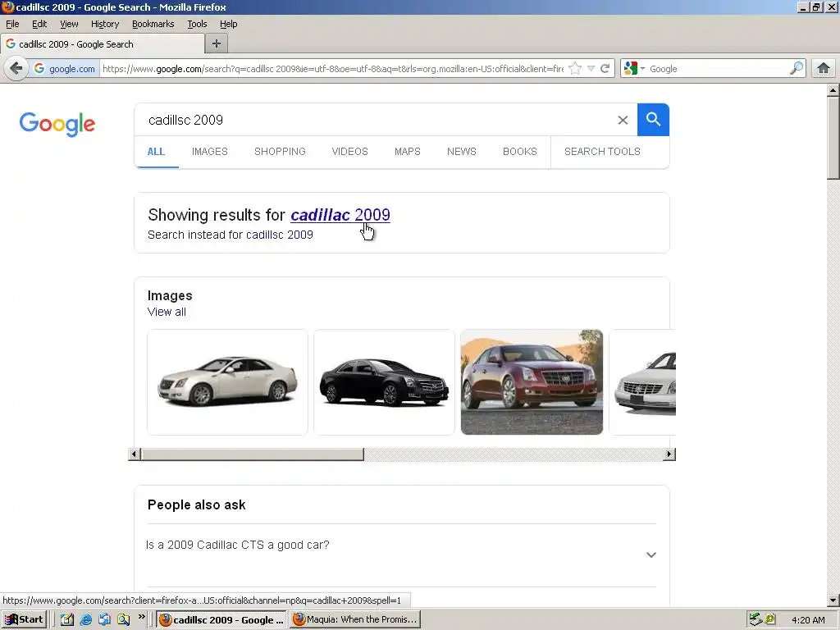
Task: Reload the page with the refresh icon
Action: pos(605,69)
